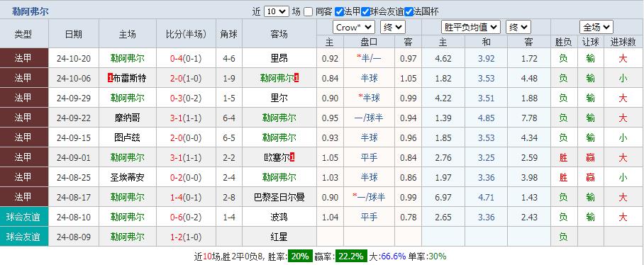644x265 pixels.
Task: Open the recent matches count dropdown showing 10
Action: pyautogui.click(x=276, y=11)
